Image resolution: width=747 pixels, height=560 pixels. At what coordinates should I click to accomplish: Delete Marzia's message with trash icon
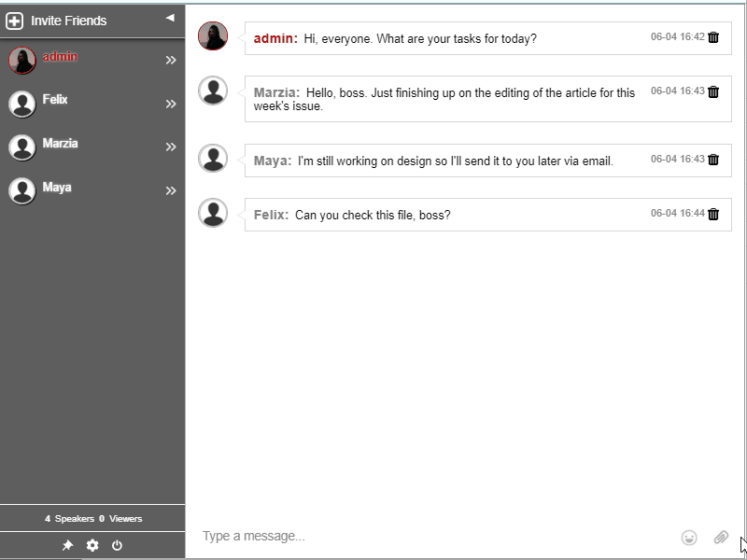[713, 91]
